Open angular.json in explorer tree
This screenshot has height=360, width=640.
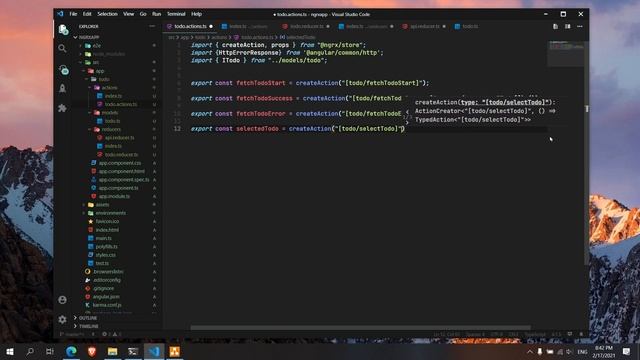pyautogui.click(x=106, y=296)
